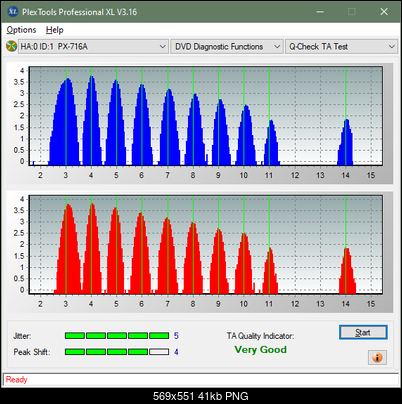
Task: Click the Jitter quality bar indicator
Action: click(117, 335)
